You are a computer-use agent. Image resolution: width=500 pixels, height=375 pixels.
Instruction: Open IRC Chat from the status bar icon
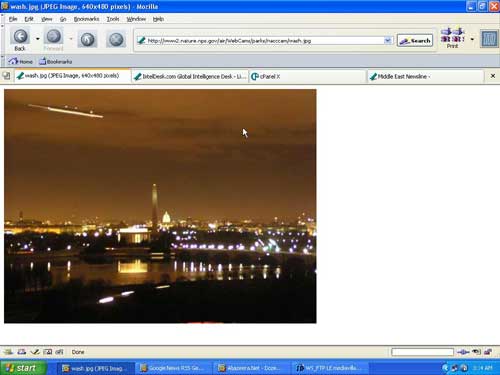click(59, 352)
